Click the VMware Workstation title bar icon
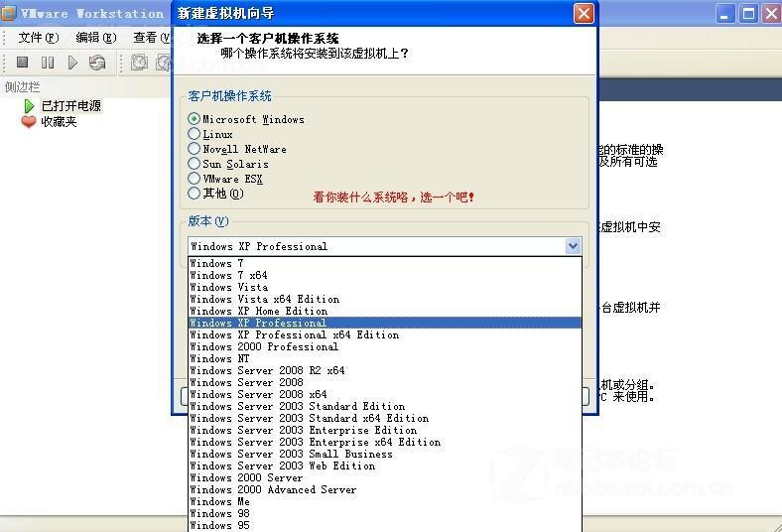This screenshot has height=532, width=782. tap(10, 13)
